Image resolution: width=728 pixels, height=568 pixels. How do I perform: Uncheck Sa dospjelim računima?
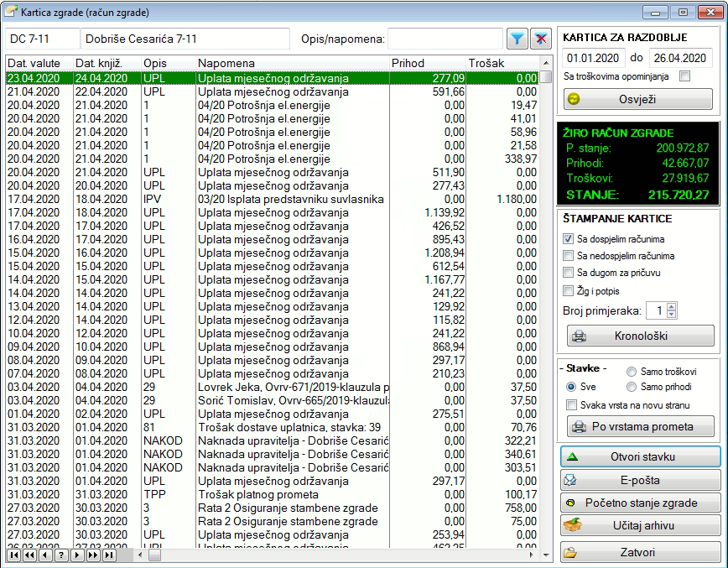click(568, 239)
